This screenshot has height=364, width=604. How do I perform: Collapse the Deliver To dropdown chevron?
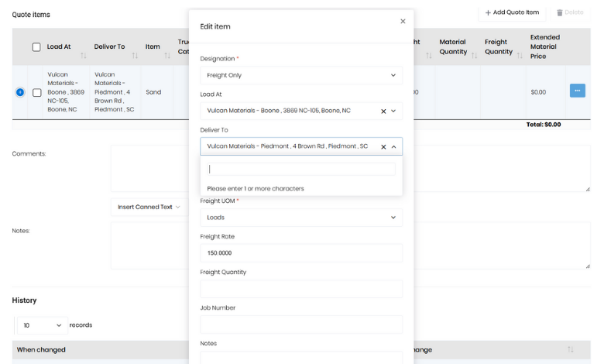click(x=393, y=146)
